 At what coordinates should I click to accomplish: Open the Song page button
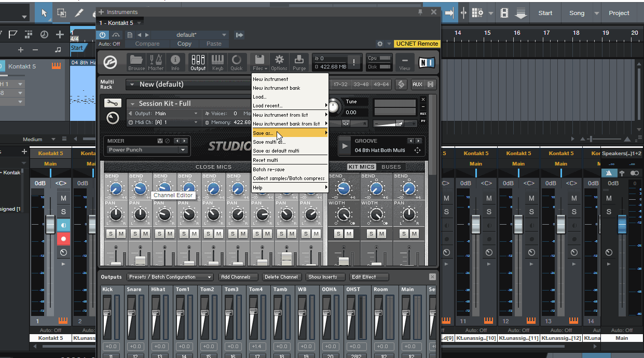click(x=577, y=13)
